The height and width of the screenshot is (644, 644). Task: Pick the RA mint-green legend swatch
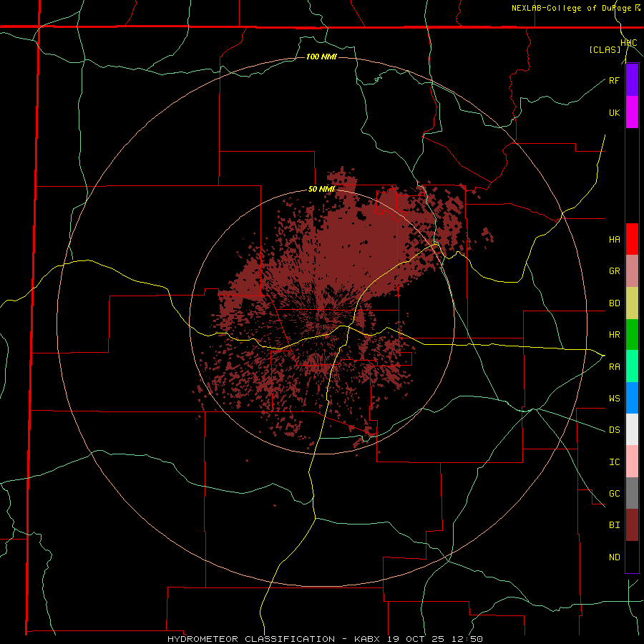[x=632, y=366]
